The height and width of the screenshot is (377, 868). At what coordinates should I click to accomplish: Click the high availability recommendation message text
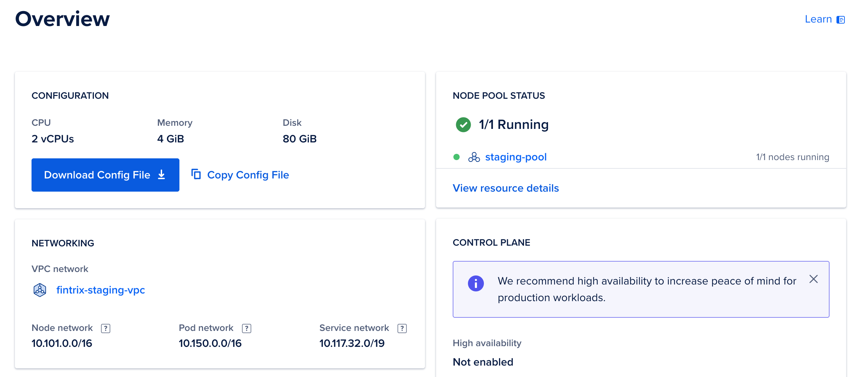[647, 289]
